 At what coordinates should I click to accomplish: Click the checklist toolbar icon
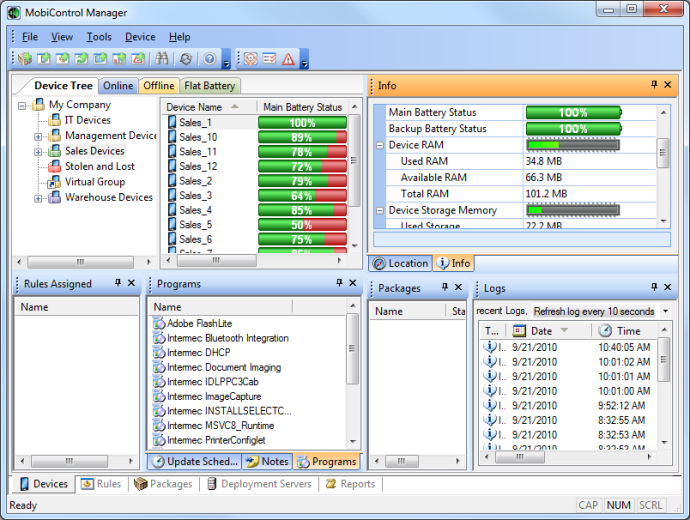pos(269,59)
